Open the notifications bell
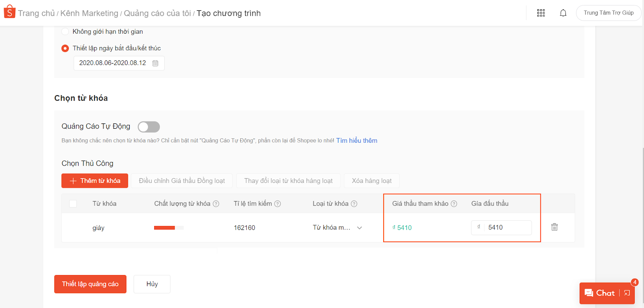Viewport: 644px width, 308px height. (563, 13)
